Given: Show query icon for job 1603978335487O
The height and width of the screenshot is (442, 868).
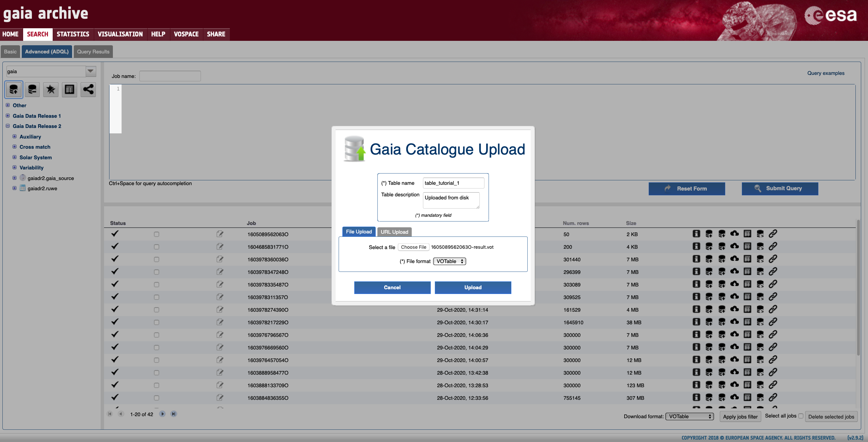Looking at the screenshot, I should coord(760,284).
